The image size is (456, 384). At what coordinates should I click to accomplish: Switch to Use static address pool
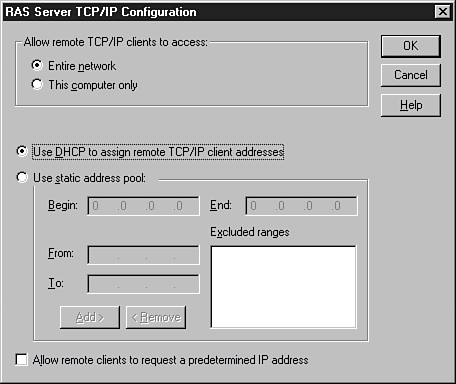[22, 177]
